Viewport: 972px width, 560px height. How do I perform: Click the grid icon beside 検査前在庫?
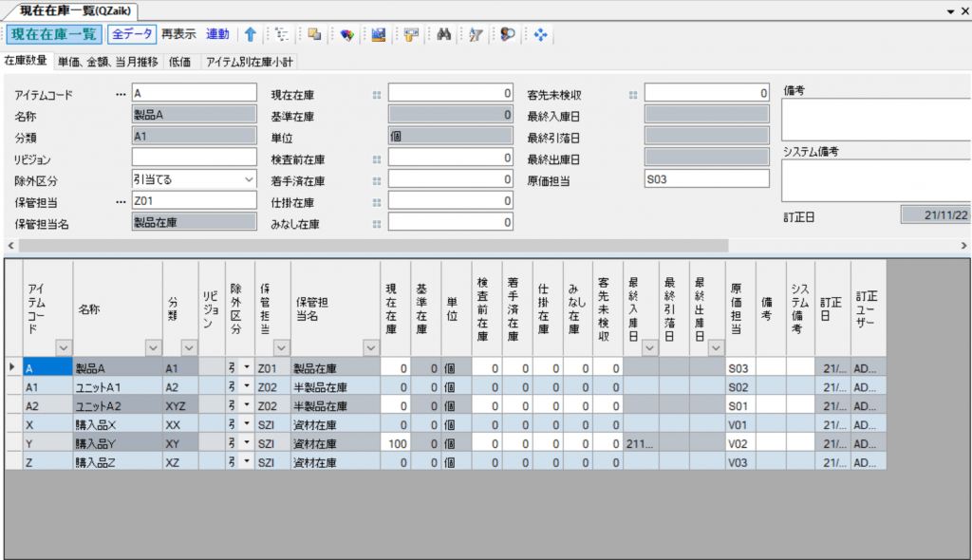(377, 159)
